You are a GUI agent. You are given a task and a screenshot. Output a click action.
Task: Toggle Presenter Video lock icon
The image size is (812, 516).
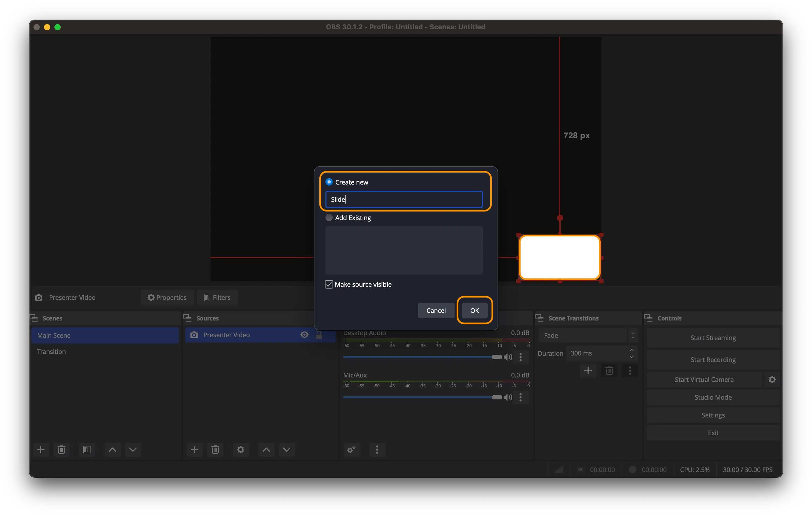pos(319,335)
